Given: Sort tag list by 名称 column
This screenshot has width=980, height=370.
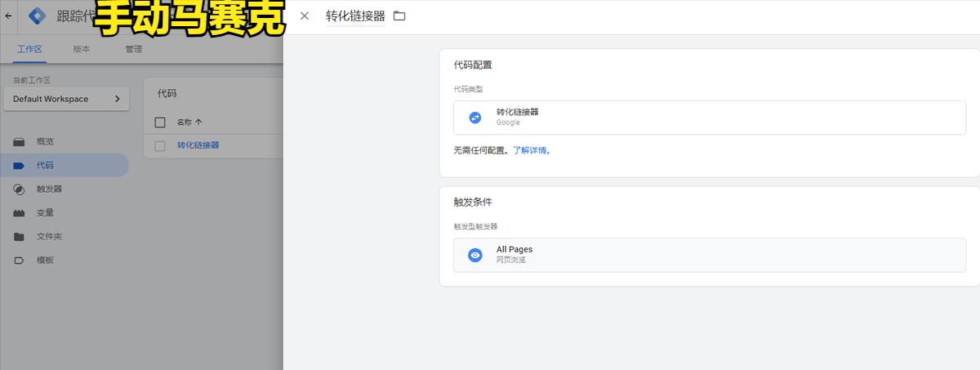Looking at the screenshot, I should pos(189,122).
